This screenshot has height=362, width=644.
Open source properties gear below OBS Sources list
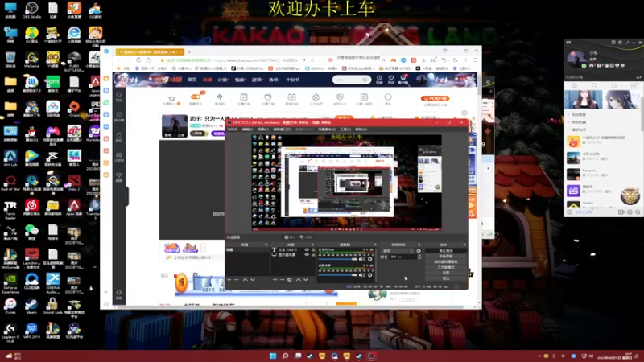click(290, 279)
